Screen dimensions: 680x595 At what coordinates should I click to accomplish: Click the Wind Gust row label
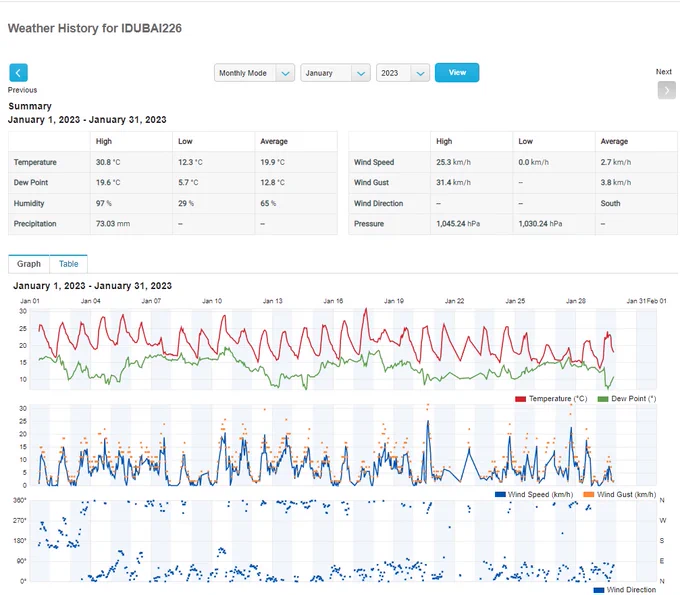tap(371, 183)
